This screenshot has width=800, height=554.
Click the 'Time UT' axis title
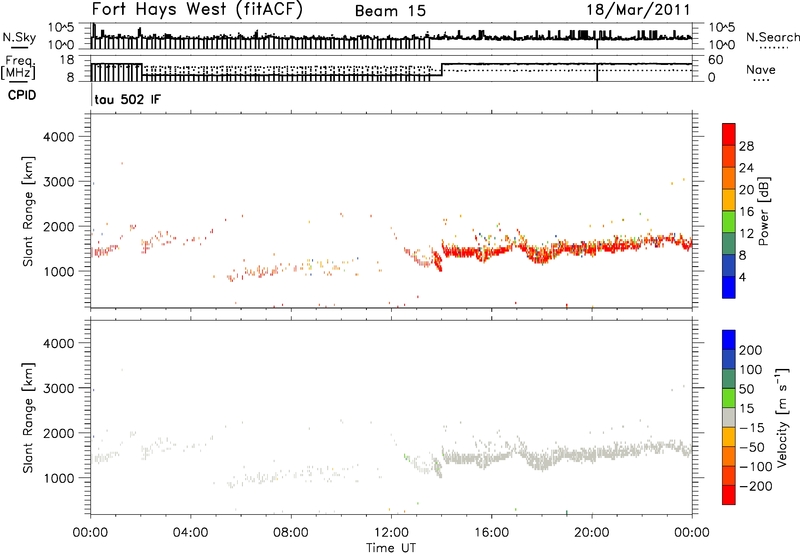[x=391, y=548]
